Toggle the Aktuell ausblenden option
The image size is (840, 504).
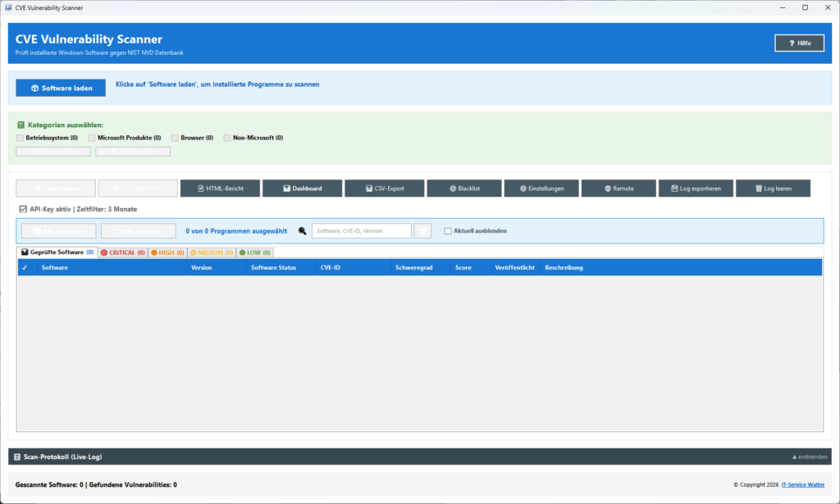[447, 230]
